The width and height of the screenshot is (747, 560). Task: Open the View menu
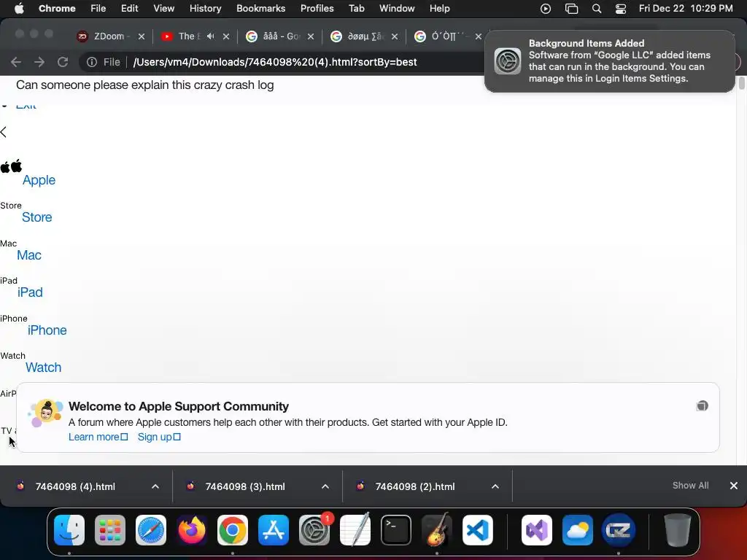163,9
